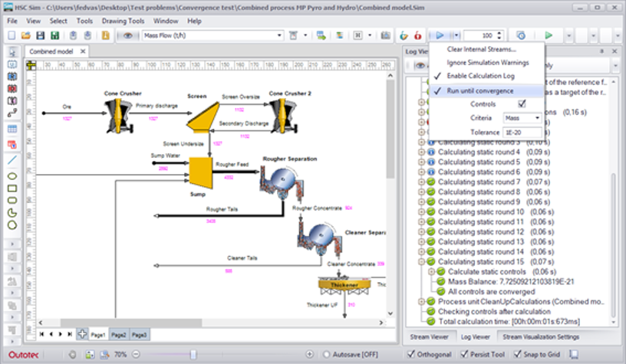Select the red unit icon in the left toolbar

tap(12, 88)
